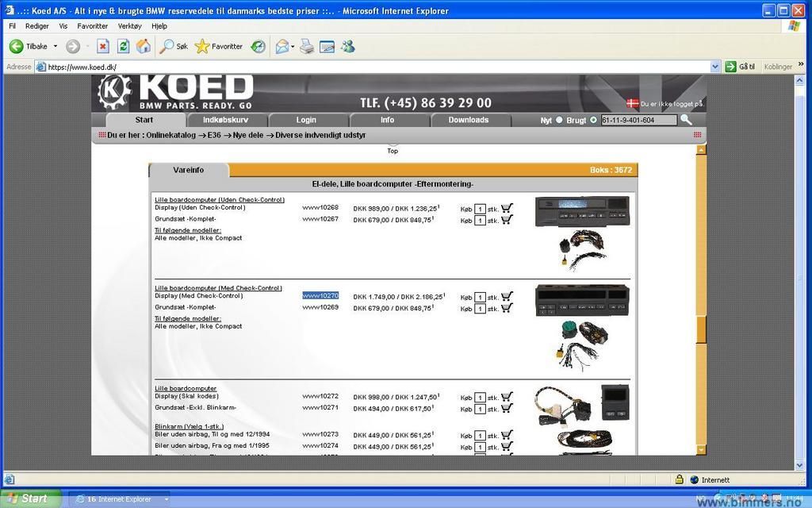Open the Tilbake history dropdown arrow
812x508 pixels.
click(x=56, y=47)
